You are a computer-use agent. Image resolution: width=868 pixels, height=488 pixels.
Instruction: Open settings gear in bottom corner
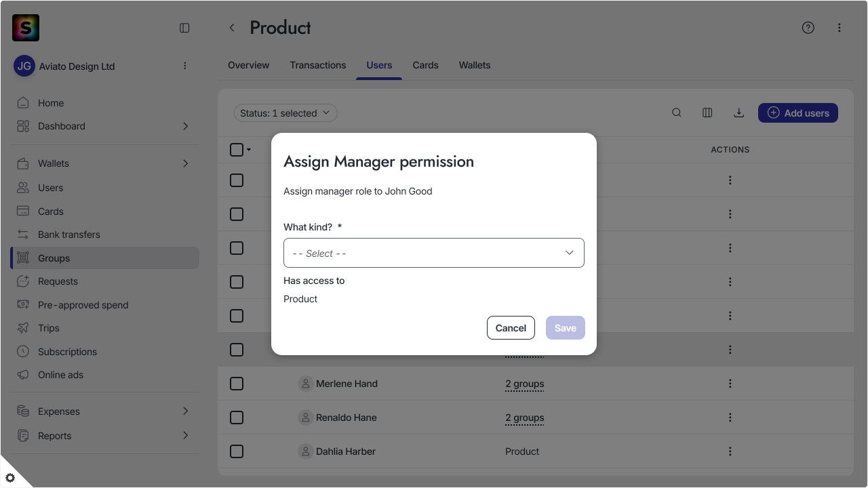click(x=10, y=477)
